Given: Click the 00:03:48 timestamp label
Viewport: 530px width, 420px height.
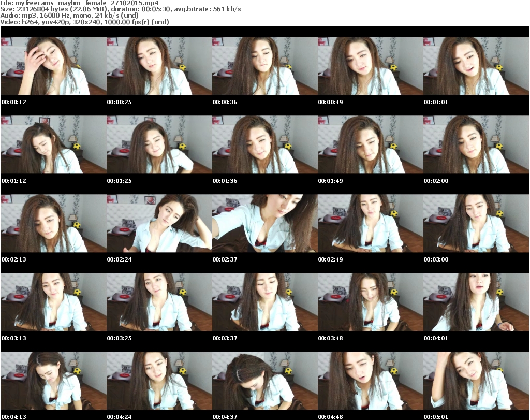Looking at the screenshot, I should pos(331,338).
